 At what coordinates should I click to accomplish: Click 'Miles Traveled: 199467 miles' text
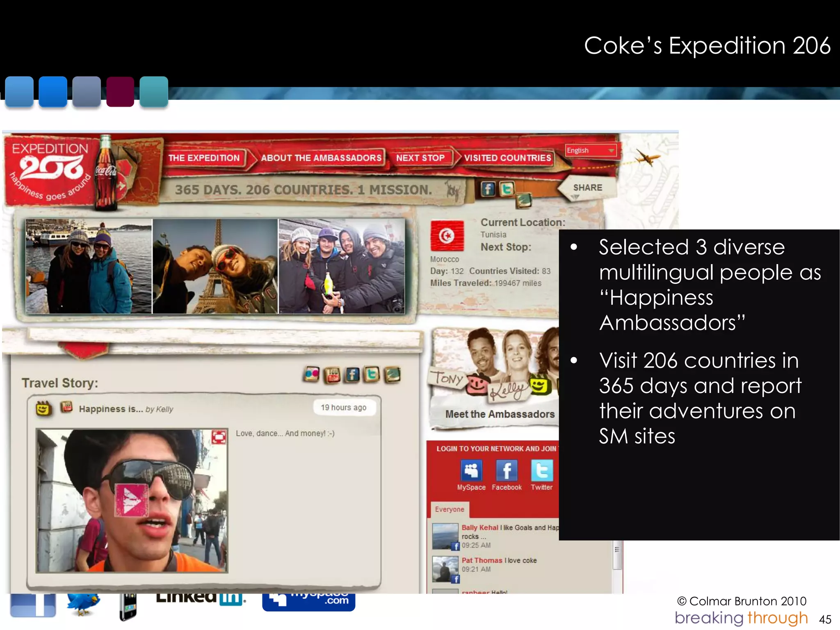[x=486, y=283]
